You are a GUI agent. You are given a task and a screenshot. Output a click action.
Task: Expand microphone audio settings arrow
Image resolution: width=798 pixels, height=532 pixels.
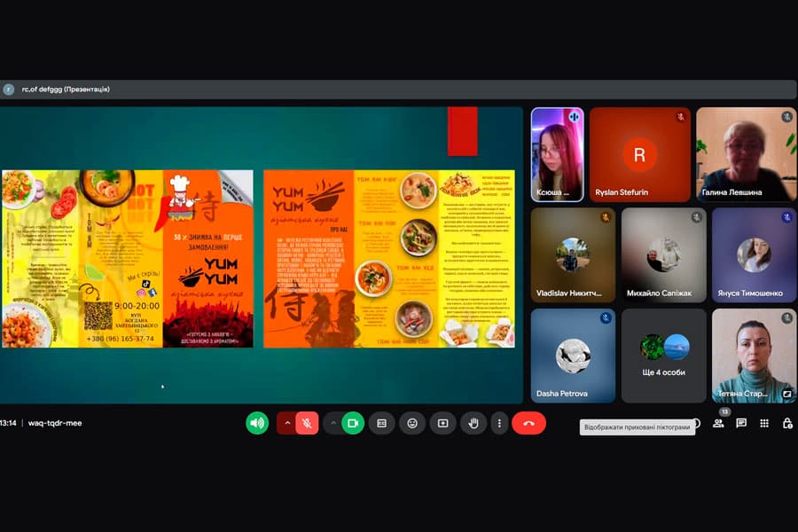(x=287, y=423)
